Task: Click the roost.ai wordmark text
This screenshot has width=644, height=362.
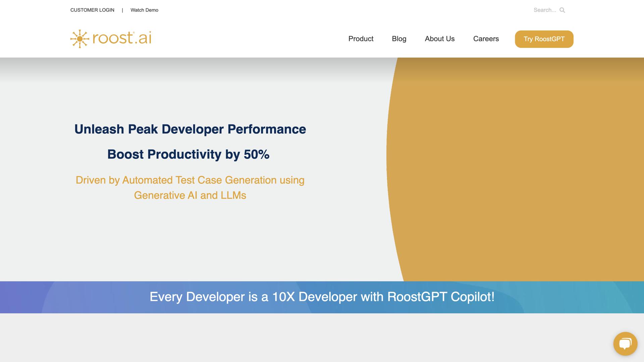Action: point(122,38)
